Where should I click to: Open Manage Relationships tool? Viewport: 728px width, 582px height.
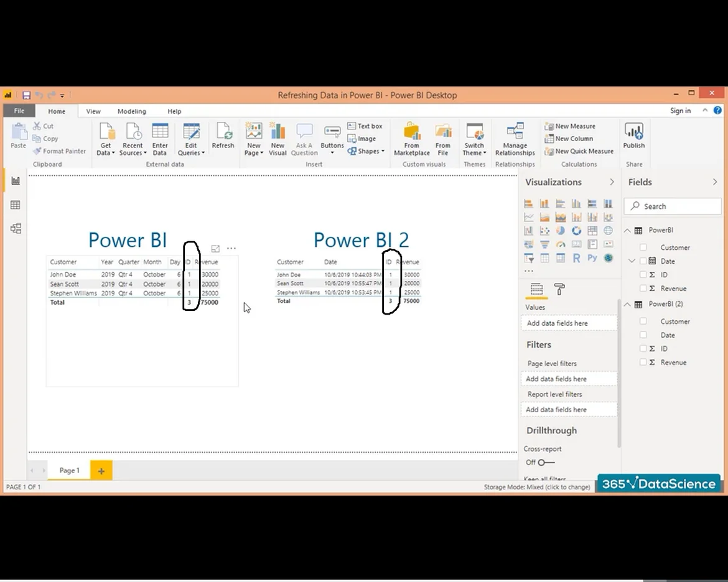click(x=515, y=139)
